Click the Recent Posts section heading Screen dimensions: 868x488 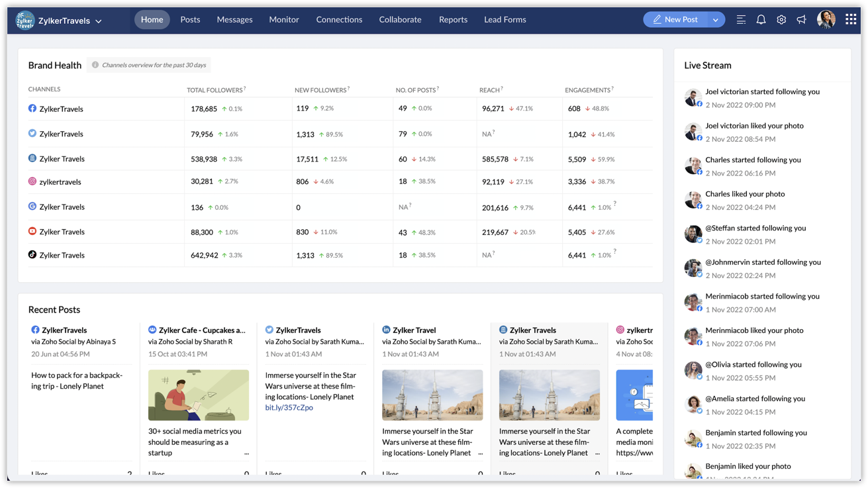click(54, 310)
